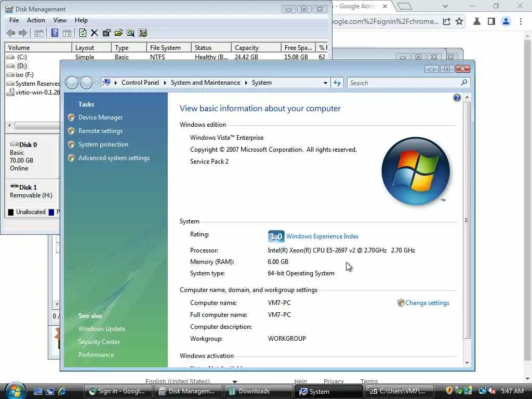The image size is (532, 399).
Task: Click the last settings icon in Disk Management toolbar
Action: pos(143,33)
